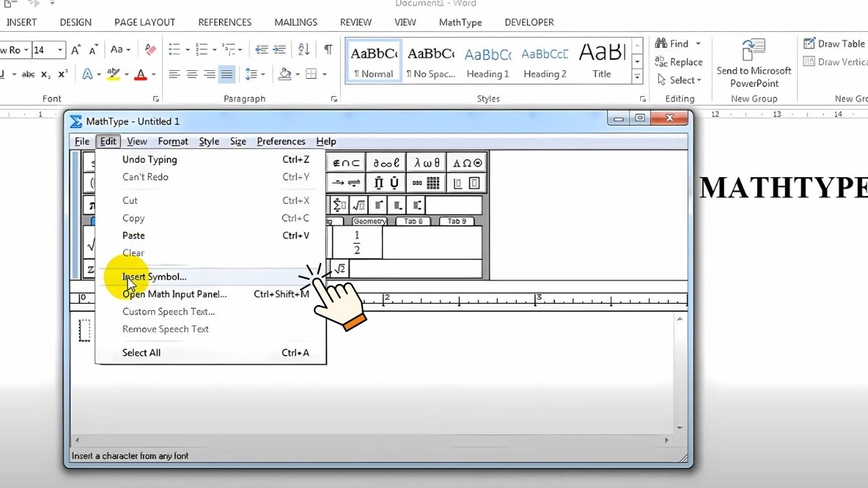
Task: Choose Select All in Edit menu
Action: point(210,353)
